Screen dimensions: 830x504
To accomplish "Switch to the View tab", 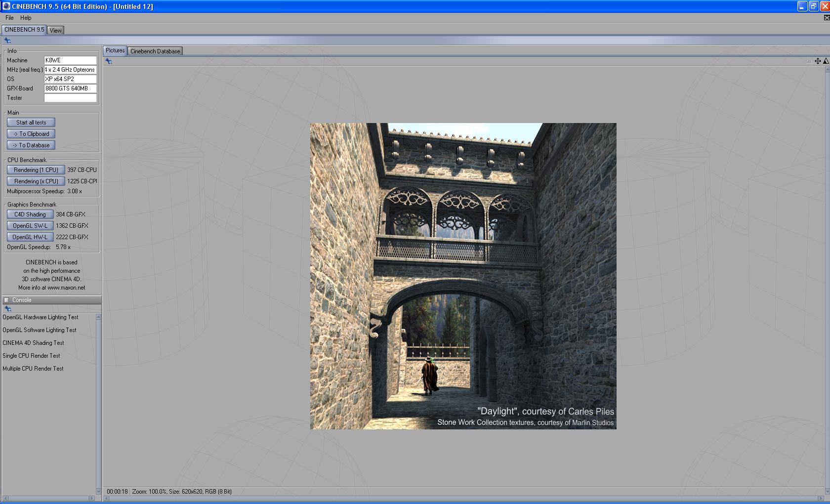I will (56, 30).
